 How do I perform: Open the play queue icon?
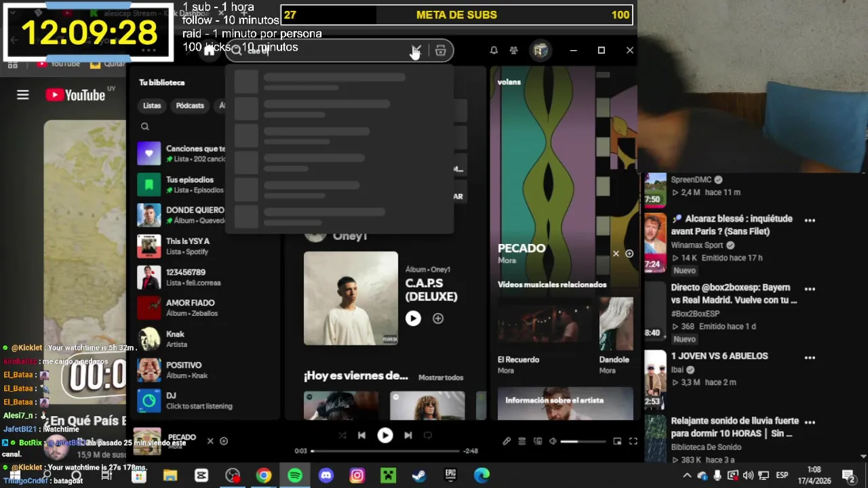tap(522, 441)
